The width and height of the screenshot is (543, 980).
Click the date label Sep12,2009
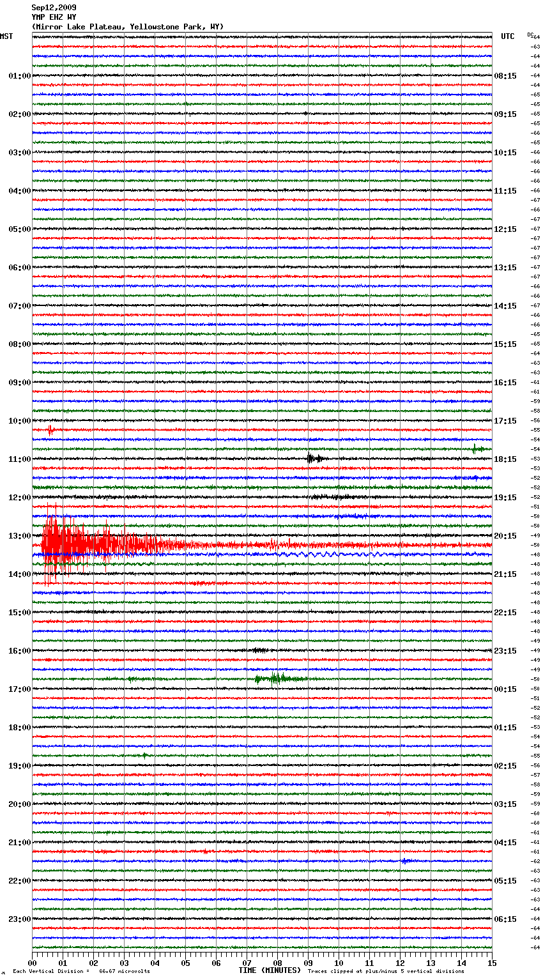tap(54, 8)
